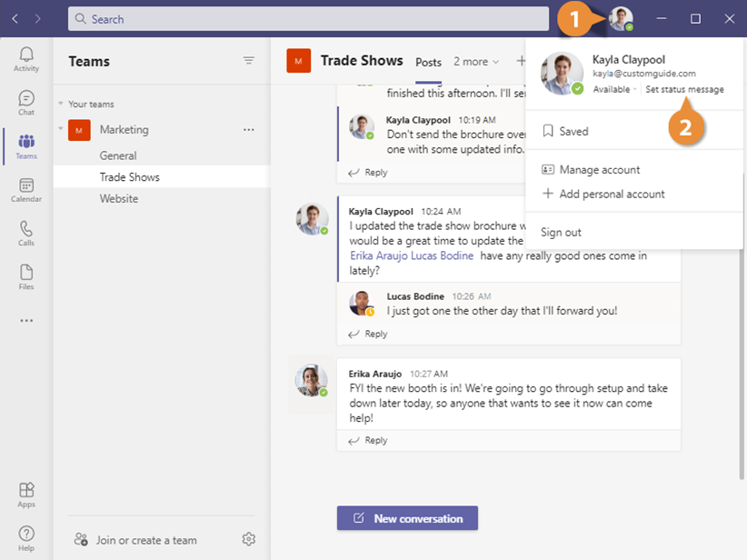
Task: Open Saved messages from account menu
Action: 566,131
